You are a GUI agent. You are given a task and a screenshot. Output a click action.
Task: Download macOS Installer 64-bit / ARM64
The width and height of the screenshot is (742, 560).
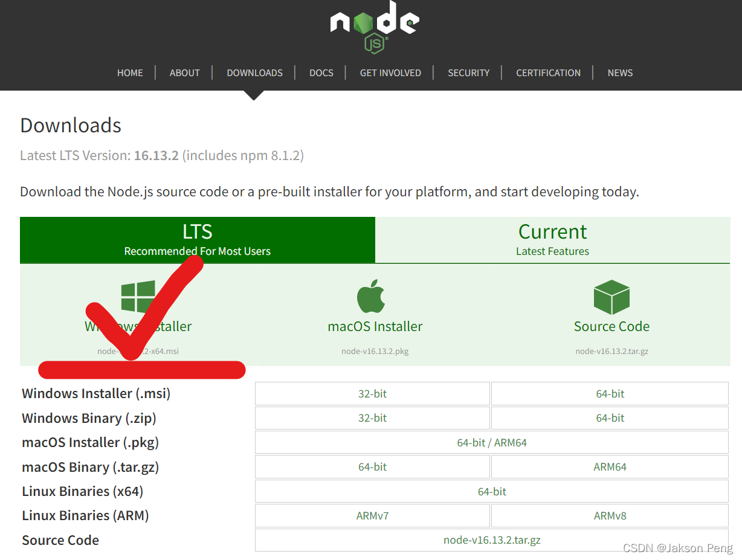(x=492, y=443)
